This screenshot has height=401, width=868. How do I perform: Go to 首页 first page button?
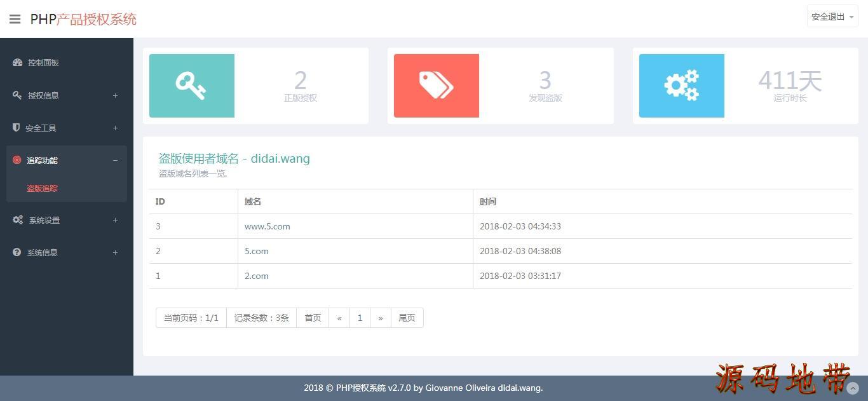pos(313,318)
